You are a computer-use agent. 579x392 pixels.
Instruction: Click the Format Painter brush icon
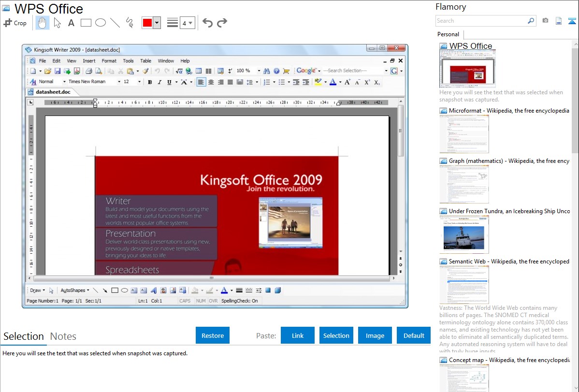(145, 71)
